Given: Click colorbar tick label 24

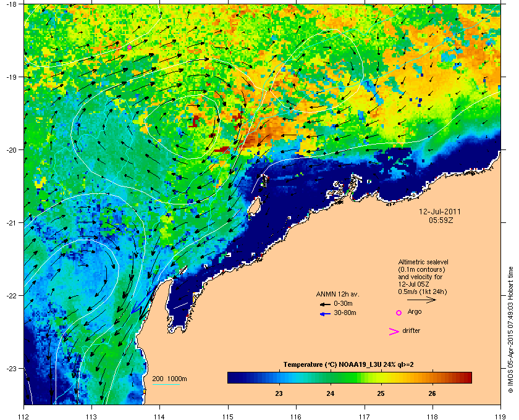Looking at the screenshot, I should coord(330,393).
